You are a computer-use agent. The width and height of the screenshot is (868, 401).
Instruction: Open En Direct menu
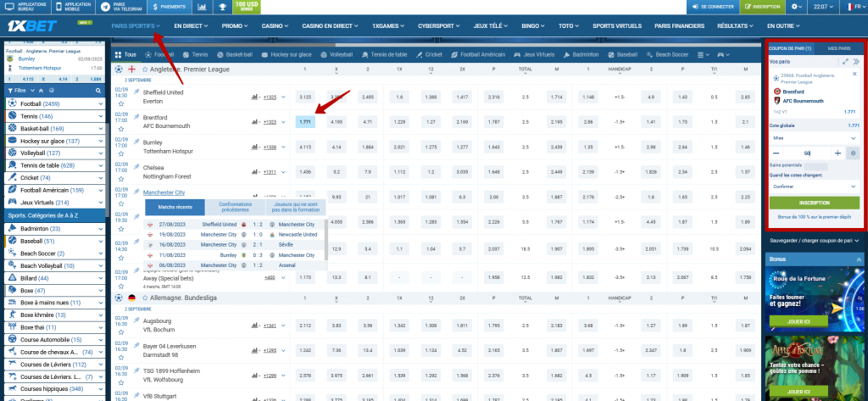(191, 25)
